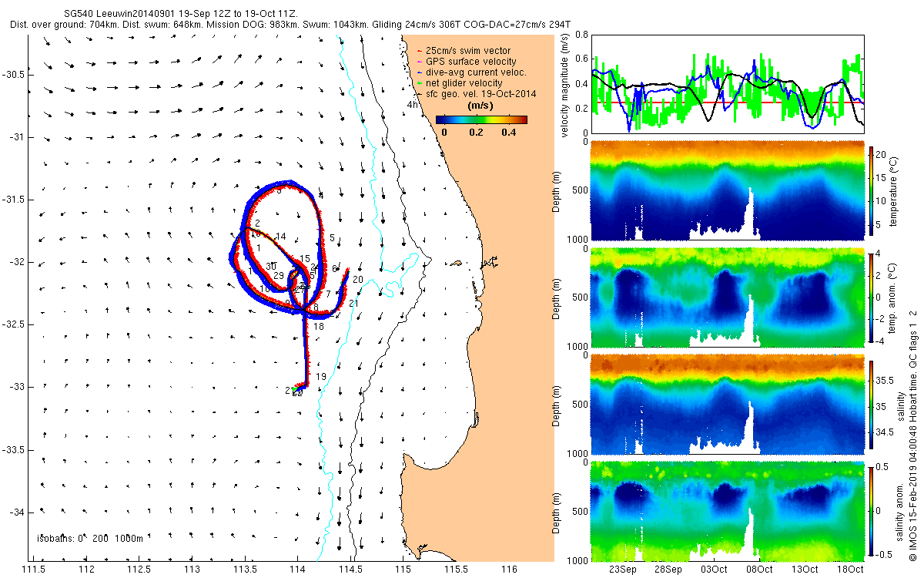The image size is (924, 578).
Task: Click the '113.5' longitude tick on the map
Action: click(245, 569)
